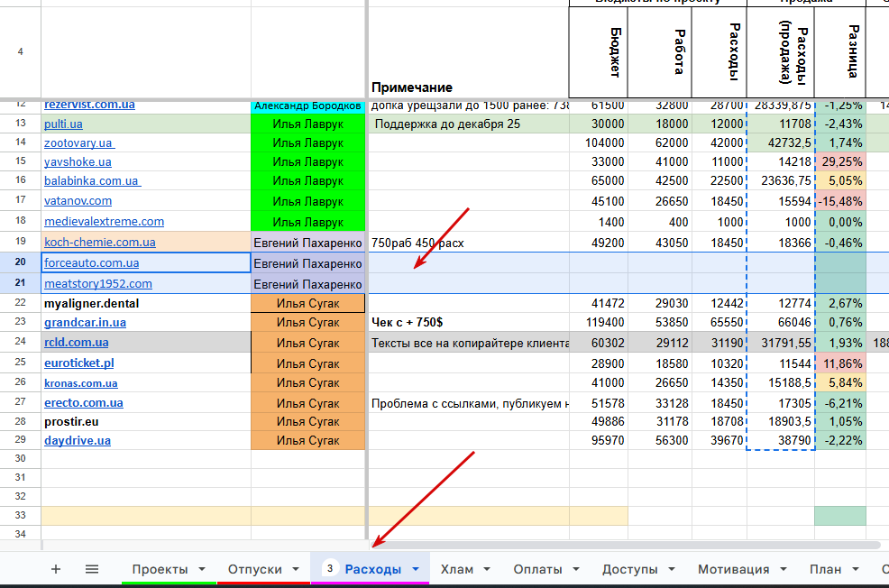Follow the medievalextreme.com link

tap(105, 222)
